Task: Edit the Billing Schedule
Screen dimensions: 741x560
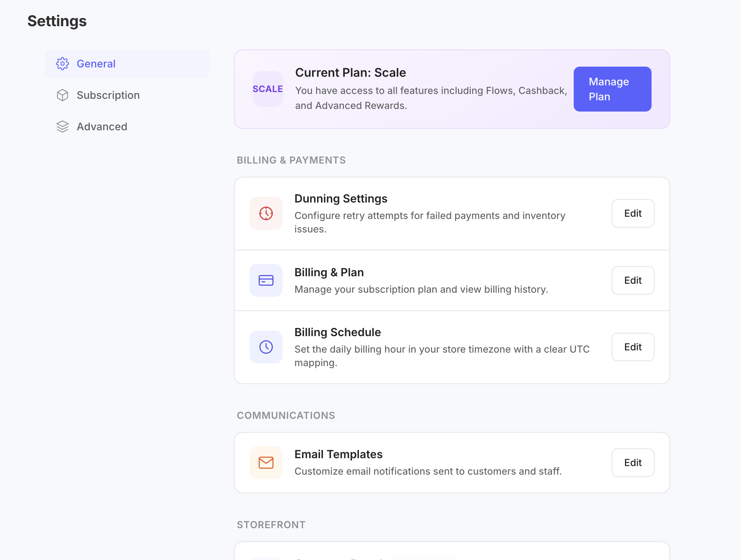Action: click(x=633, y=347)
